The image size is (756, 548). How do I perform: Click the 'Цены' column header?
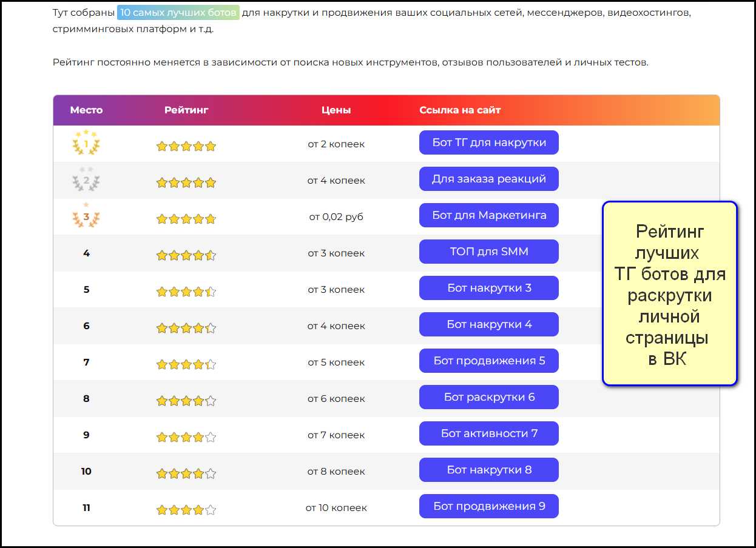click(336, 110)
